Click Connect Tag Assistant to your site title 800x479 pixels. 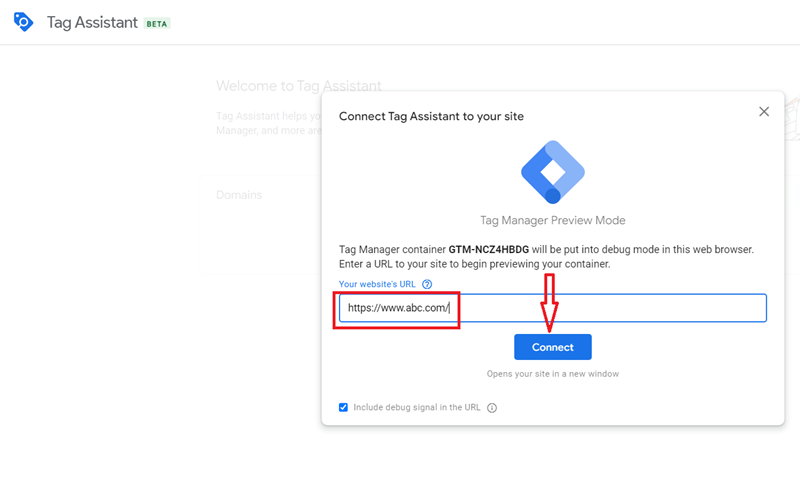pos(431,116)
